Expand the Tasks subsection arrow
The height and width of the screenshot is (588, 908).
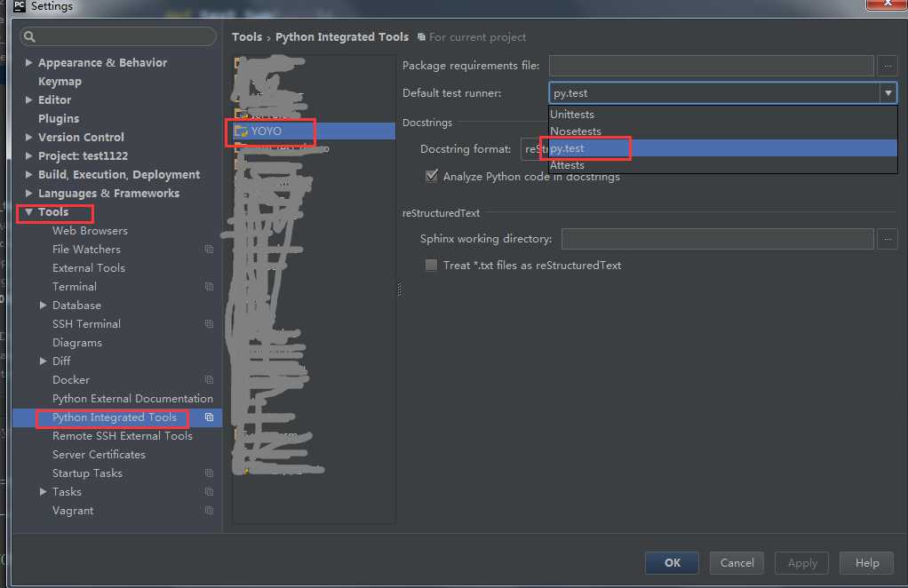point(43,492)
